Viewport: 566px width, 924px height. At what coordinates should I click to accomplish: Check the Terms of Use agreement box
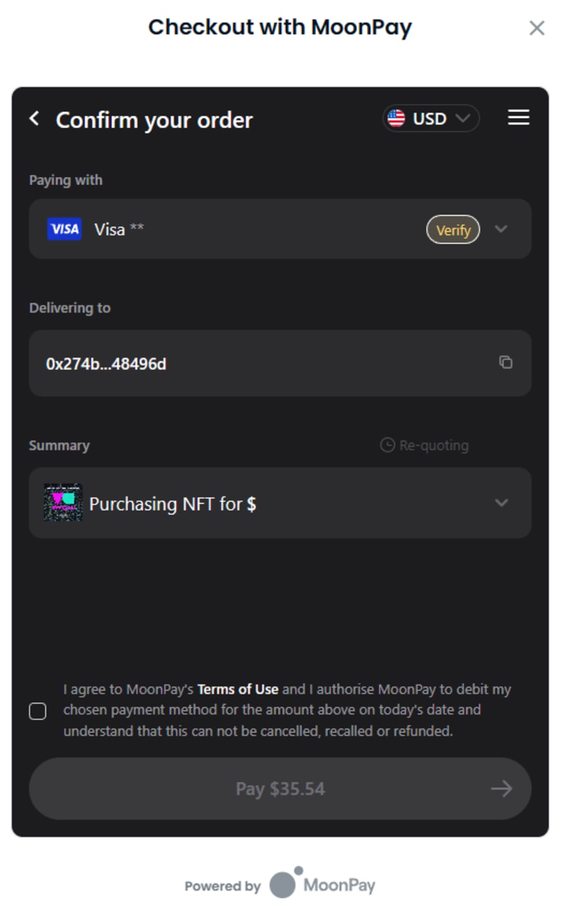(x=38, y=711)
